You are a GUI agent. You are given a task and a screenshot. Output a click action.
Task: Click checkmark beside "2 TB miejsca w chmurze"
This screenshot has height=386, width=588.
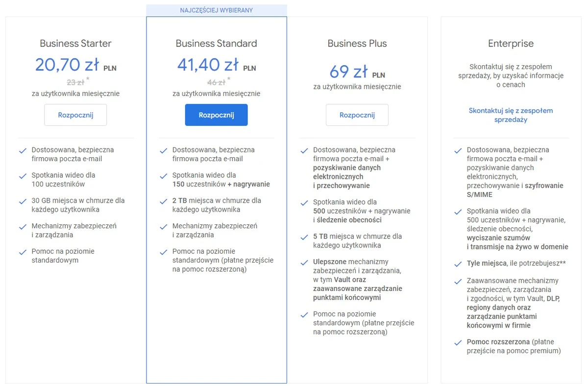coord(164,201)
